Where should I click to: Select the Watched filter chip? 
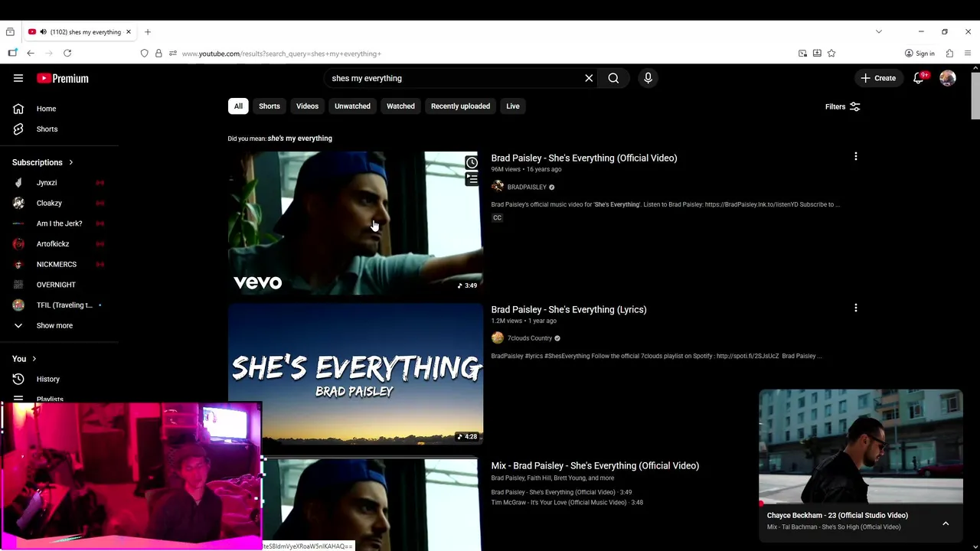tap(400, 106)
